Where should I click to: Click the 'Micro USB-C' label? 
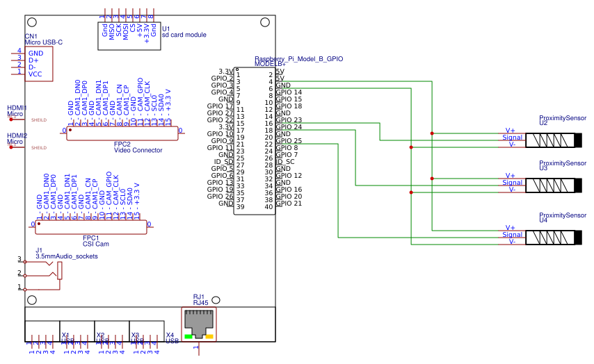pos(44,42)
